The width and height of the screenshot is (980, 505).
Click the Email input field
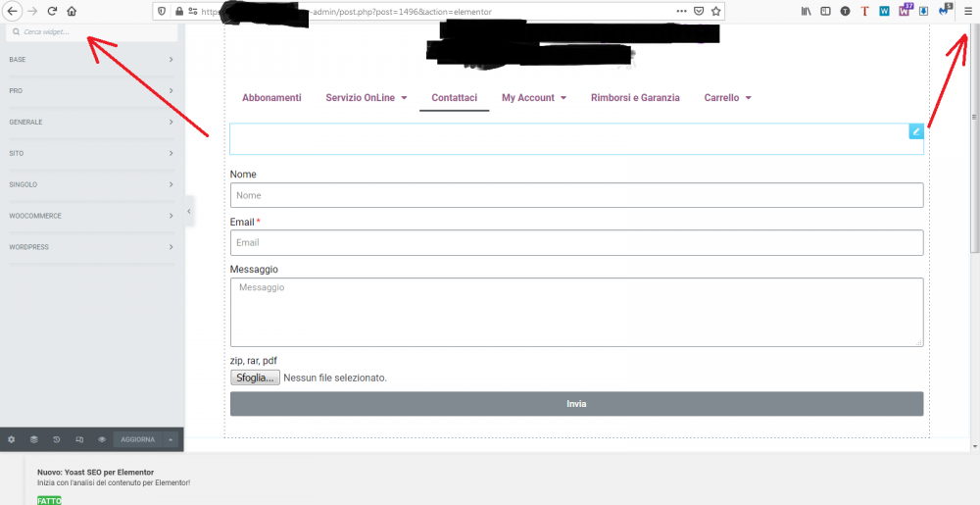tap(577, 242)
